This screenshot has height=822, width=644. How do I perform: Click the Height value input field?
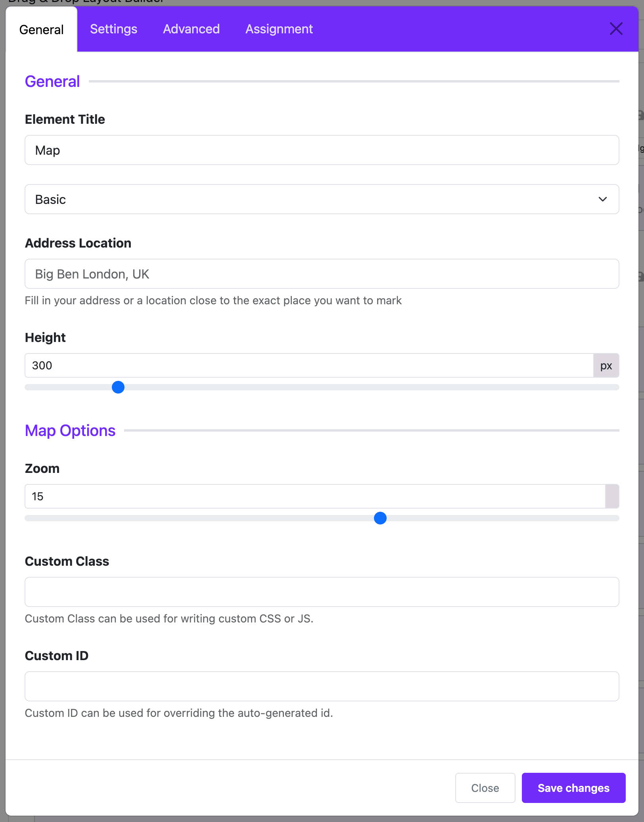pos(309,365)
